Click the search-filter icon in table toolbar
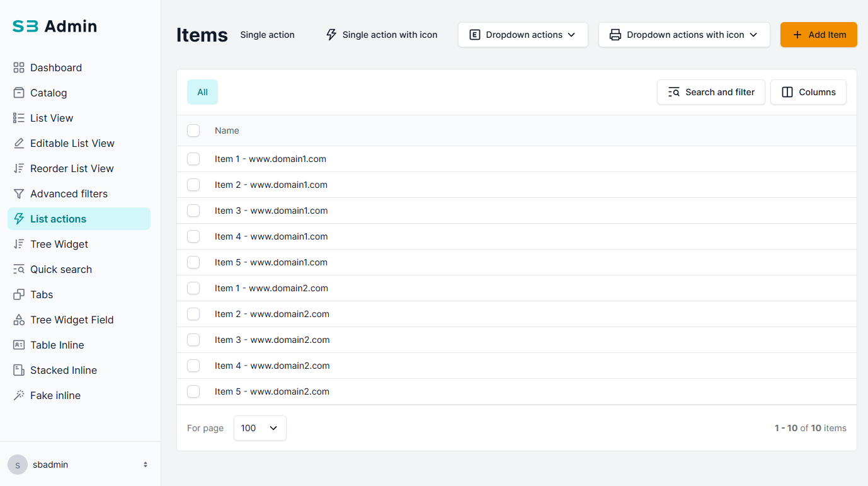 coord(674,92)
